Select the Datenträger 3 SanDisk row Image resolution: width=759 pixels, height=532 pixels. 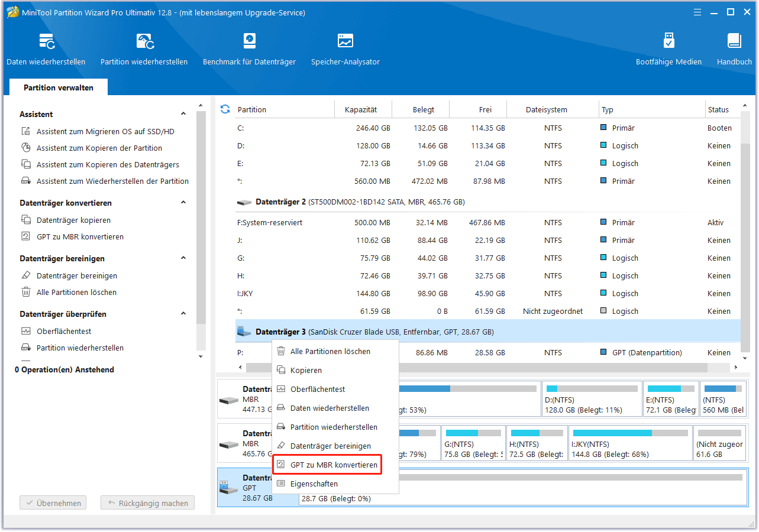point(488,332)
